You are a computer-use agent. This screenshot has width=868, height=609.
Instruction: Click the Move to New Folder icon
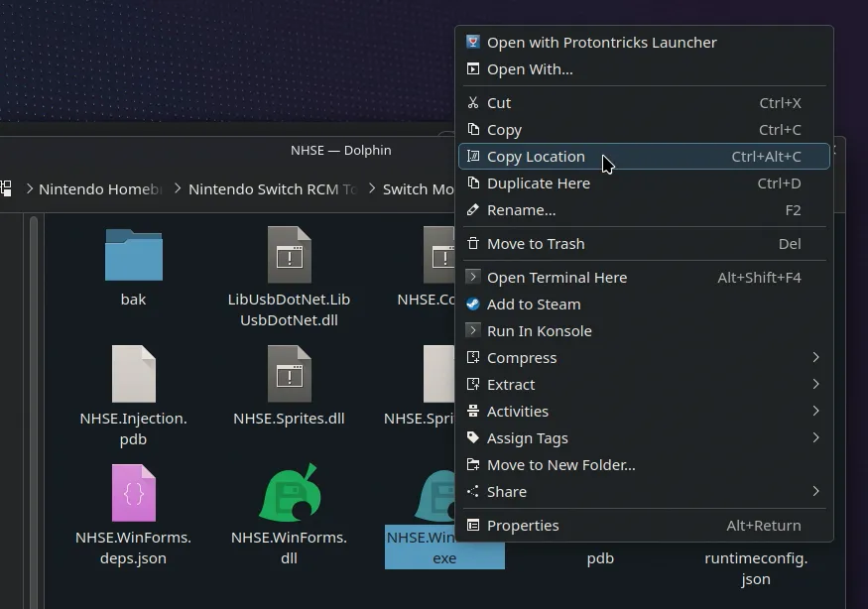(x=473, y=465)
